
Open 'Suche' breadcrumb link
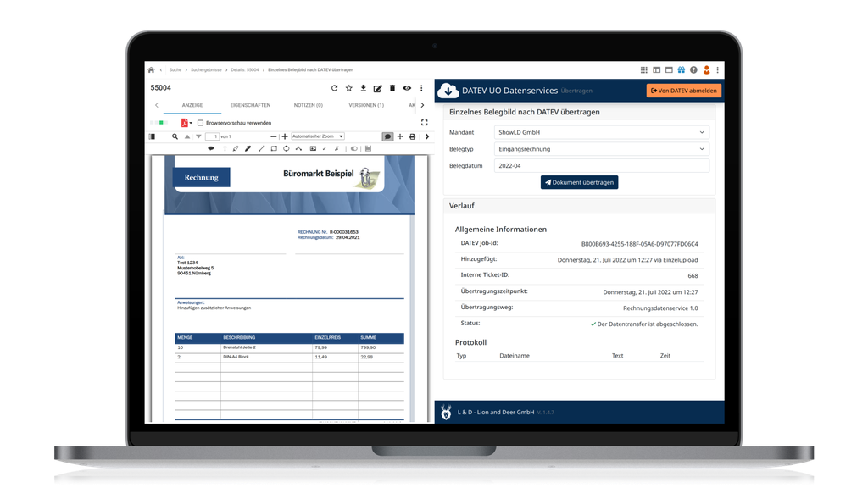click(175, 69)
